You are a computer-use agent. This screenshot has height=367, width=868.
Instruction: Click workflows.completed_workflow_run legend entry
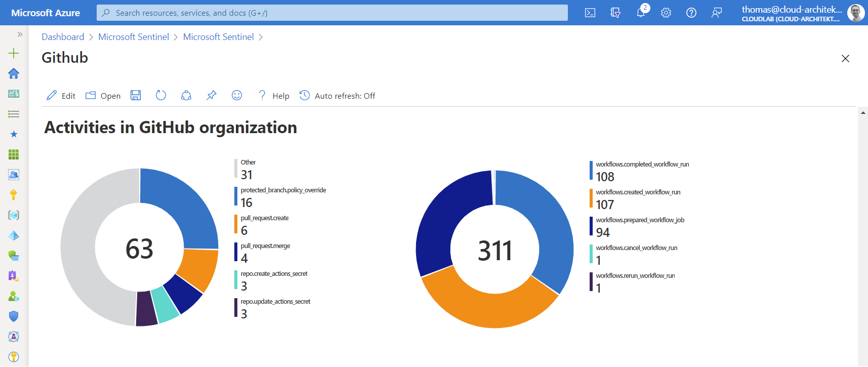640,171
